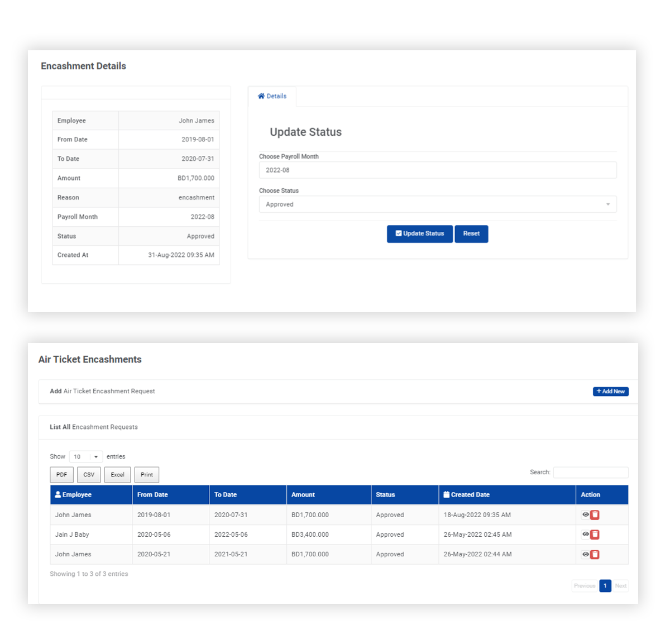670x644 pixels.
Task: Click the person icon in Employee column header
Action: (59, 494)
